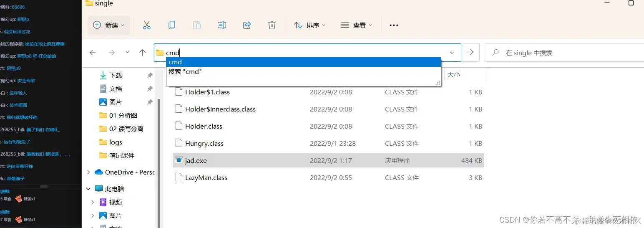Select the Holder$1.class file
This screenshot has width=644, height=228.
click(x=328, y=92)
